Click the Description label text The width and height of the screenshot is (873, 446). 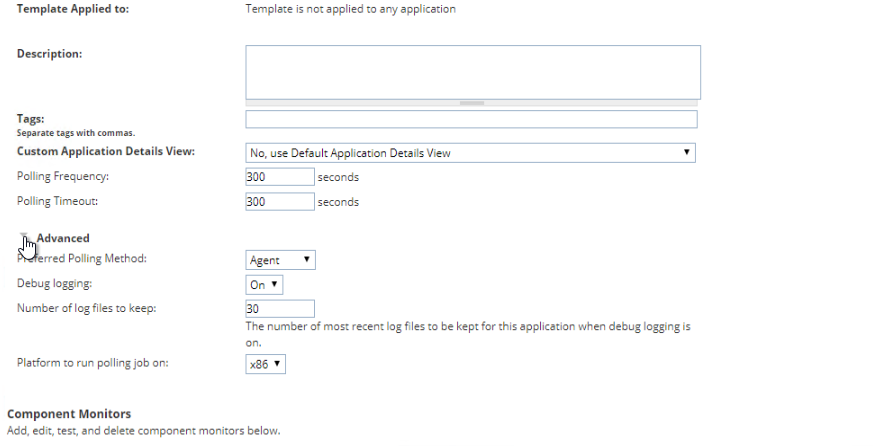50,54
